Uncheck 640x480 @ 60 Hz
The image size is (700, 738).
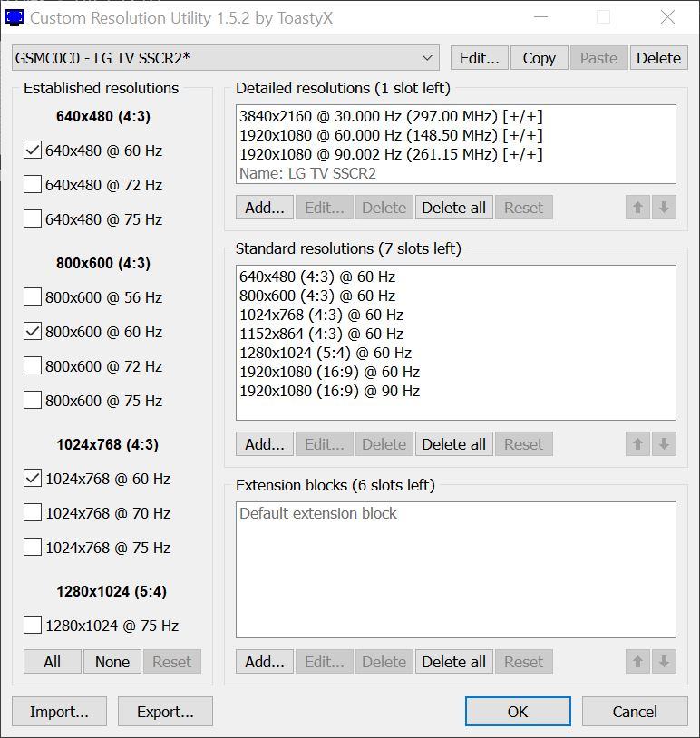point(33,151)
